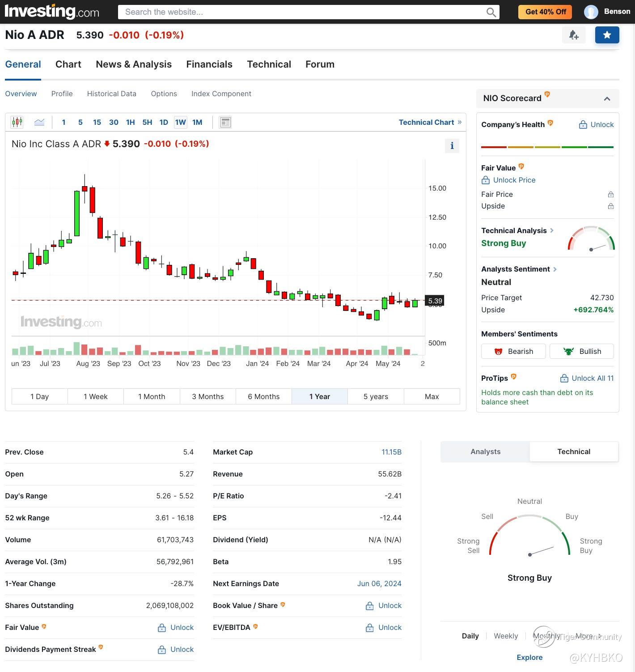Image resolution: width=635 pixels, height=672 pixels.
Task: Select the 5-minute interval
Action: (80, 122)
